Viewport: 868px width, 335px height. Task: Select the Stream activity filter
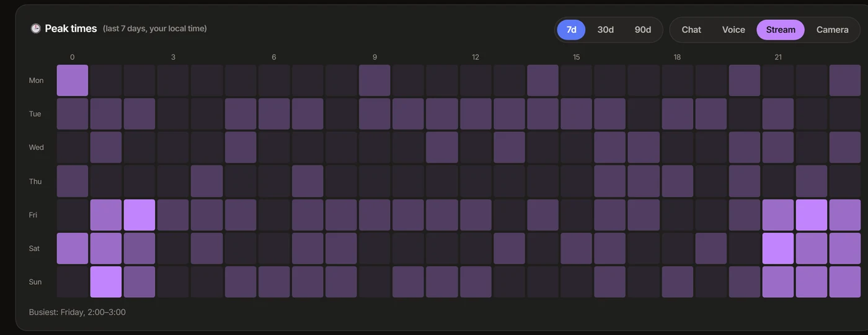coord(781,30)
